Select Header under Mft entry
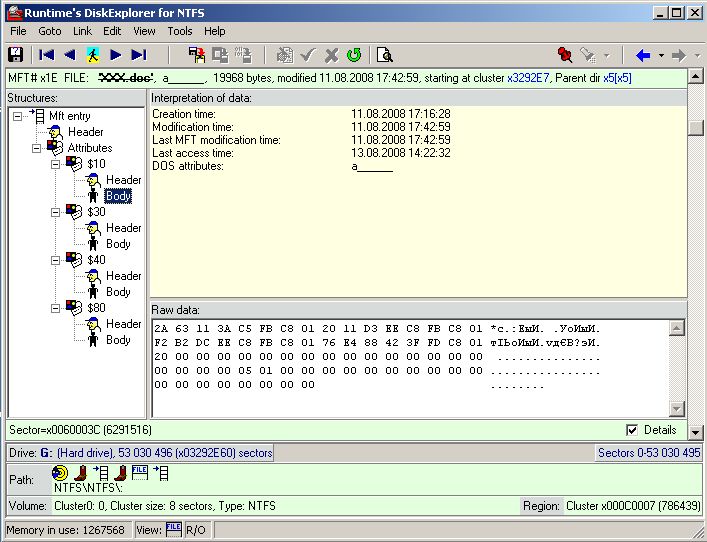Screen dimensions: 707x542 point(85,132)
